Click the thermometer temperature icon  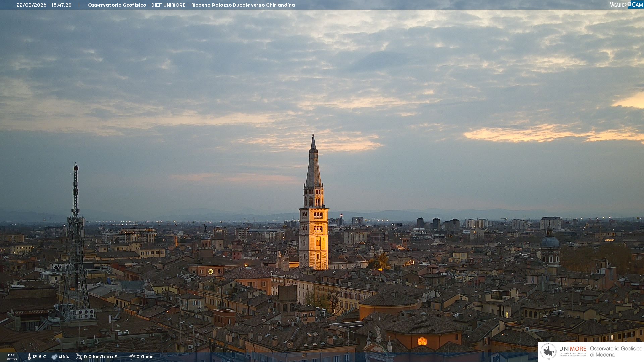(x=29, y=357)
